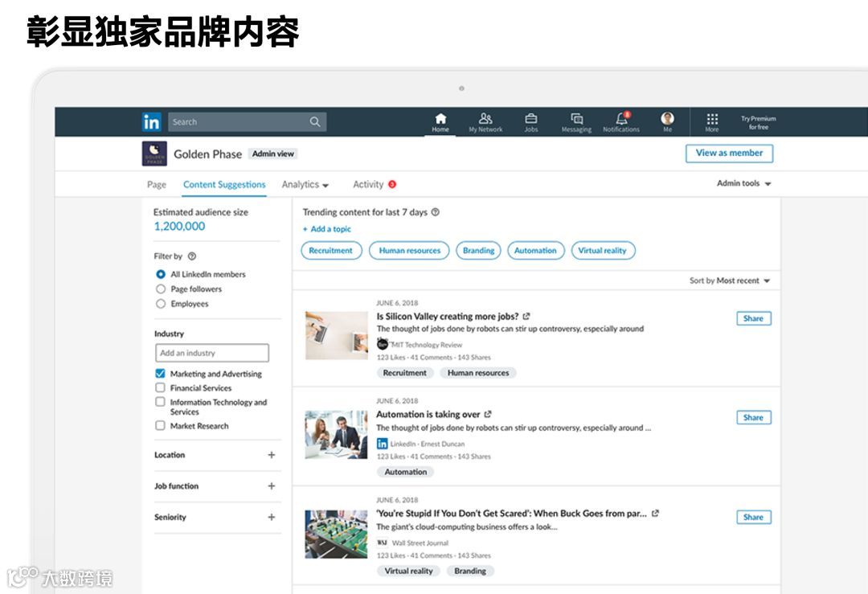Switch to the Activity tab
The image size is (868, 594).
[368, 184]
